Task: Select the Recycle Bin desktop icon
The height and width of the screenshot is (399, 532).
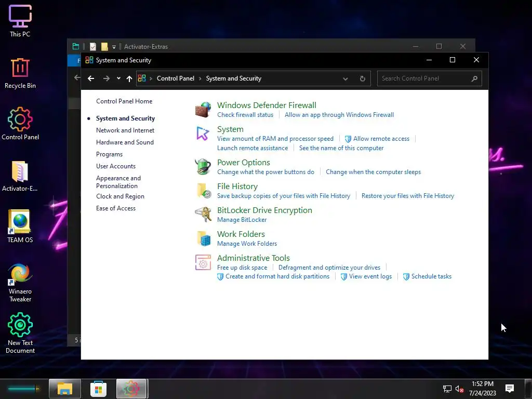Action: point(20,73)
